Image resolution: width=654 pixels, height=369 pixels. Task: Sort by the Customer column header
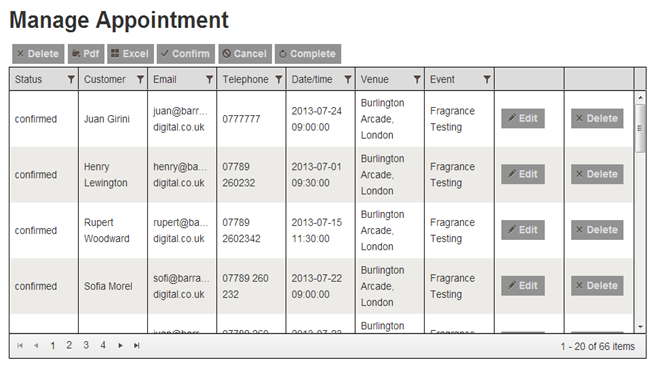[105, 79]
